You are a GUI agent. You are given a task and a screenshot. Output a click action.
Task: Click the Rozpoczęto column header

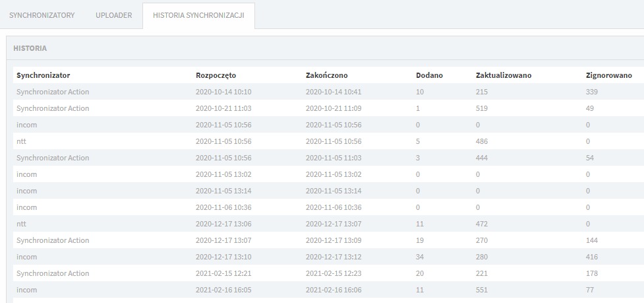pyautogui.click(x=216, y=76)
